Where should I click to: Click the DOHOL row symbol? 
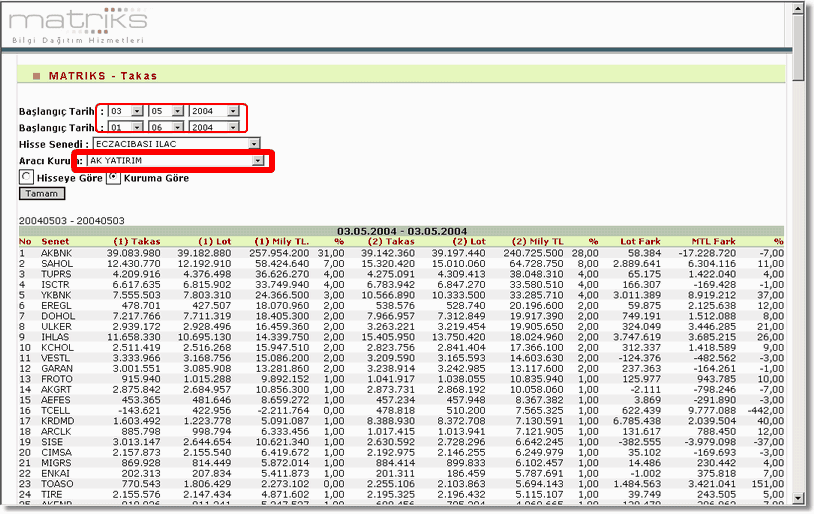58,316
